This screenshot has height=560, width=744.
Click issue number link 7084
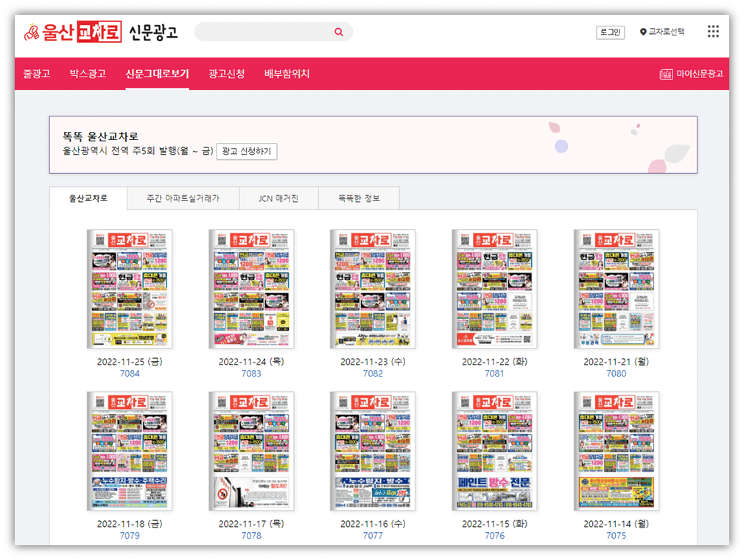[x=130, y=374]
